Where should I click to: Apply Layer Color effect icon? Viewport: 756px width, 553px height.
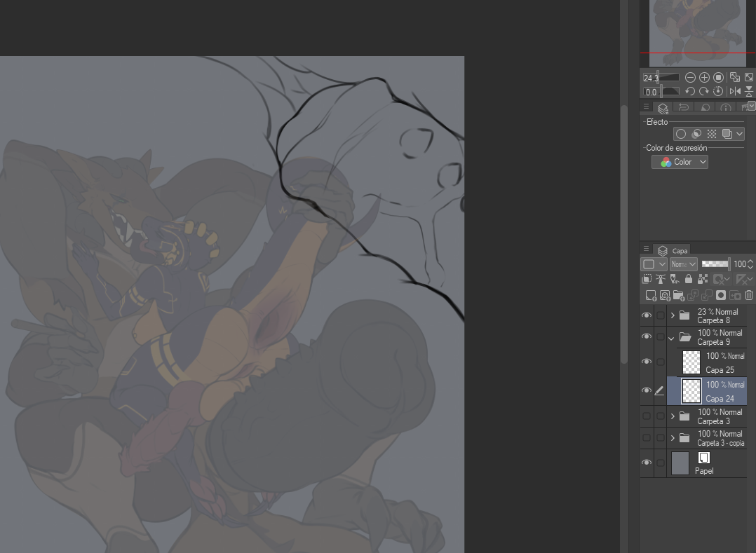(727, 134)
